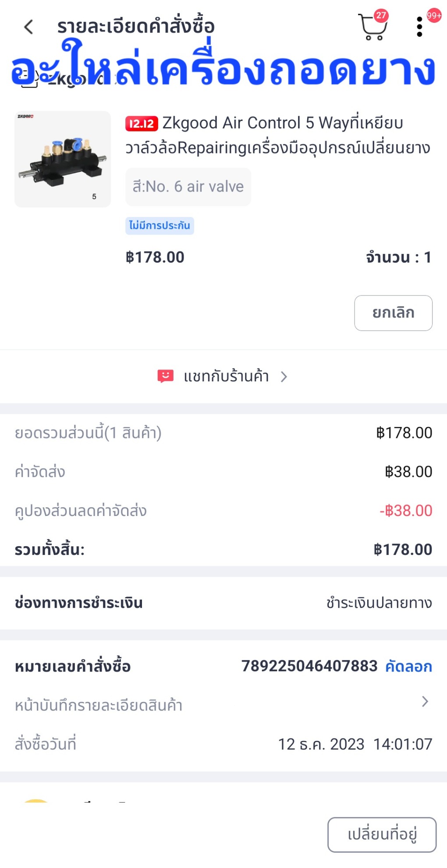Image resolution: width=447 pixels, height=868 pixels.
Task: Tap the red chat bubble icon
Action: coord(165,376)
